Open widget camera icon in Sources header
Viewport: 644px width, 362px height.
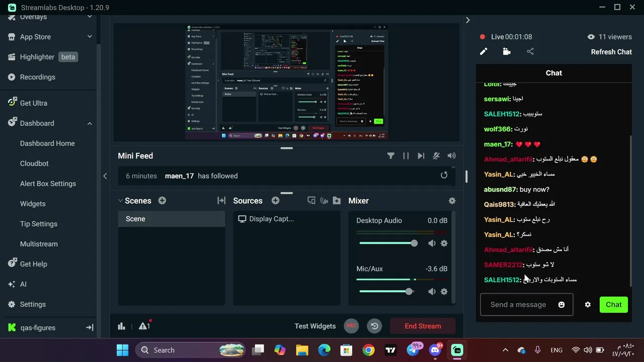(324, 201)
